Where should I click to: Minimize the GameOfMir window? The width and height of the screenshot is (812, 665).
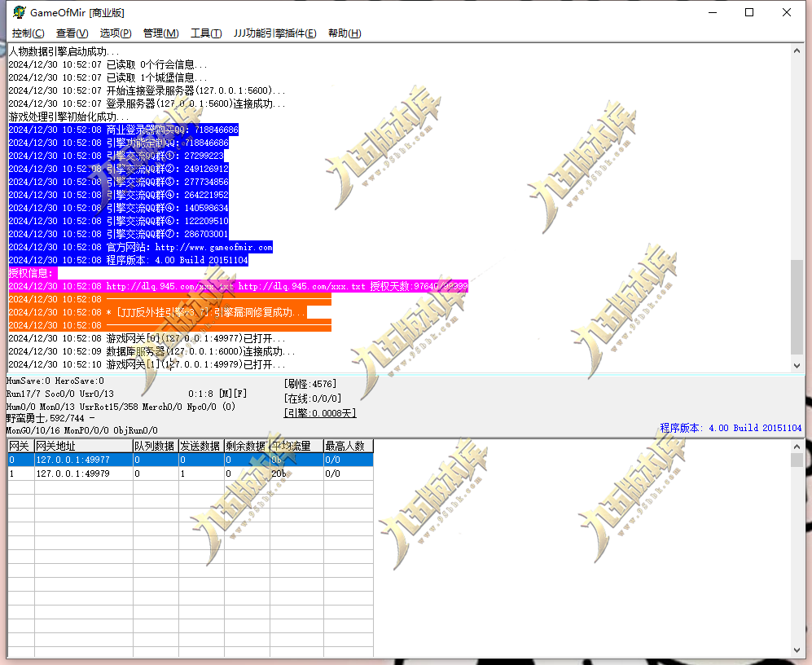[713, 12]
